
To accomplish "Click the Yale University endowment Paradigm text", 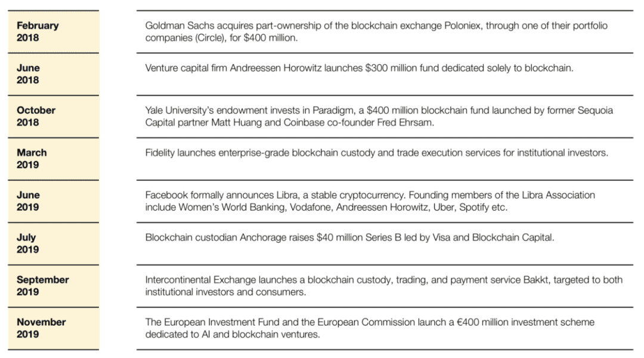I will [379, 116].
